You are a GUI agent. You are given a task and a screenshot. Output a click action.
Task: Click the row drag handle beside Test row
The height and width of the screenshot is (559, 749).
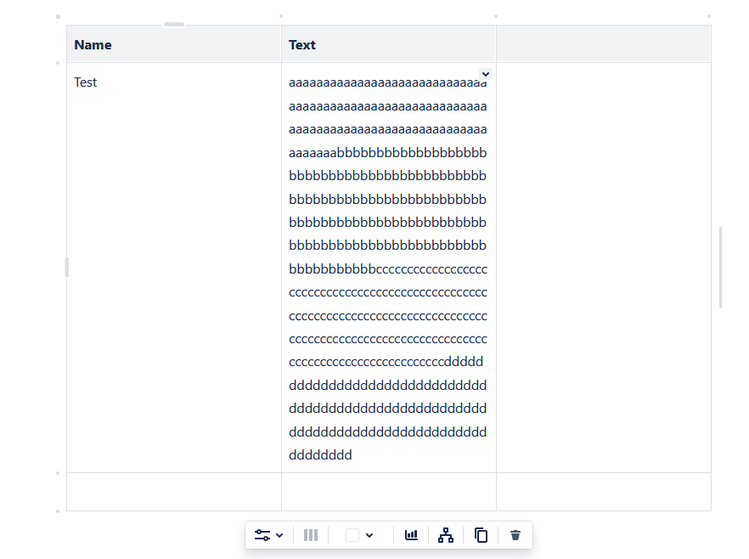pyautogui.click(x=67, y=267)
